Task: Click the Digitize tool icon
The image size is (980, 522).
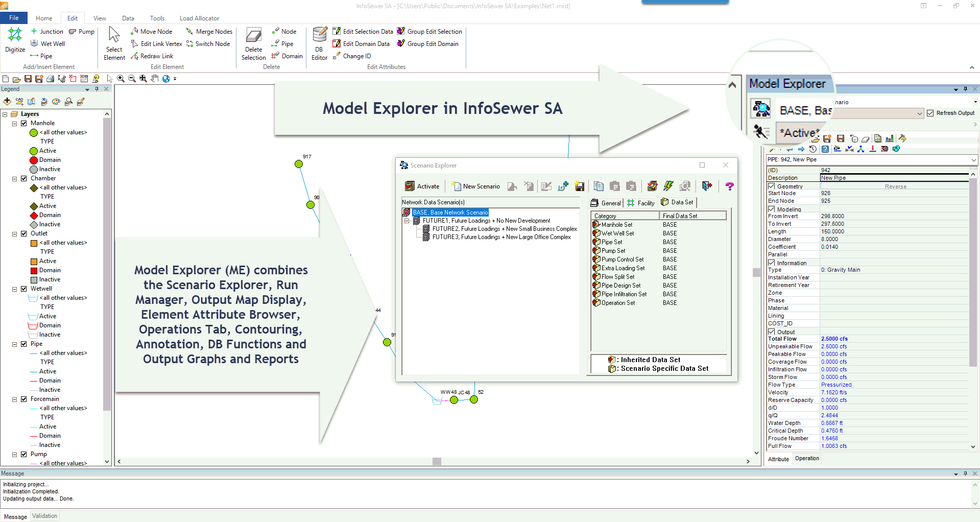Action: (x=15, y=35)
